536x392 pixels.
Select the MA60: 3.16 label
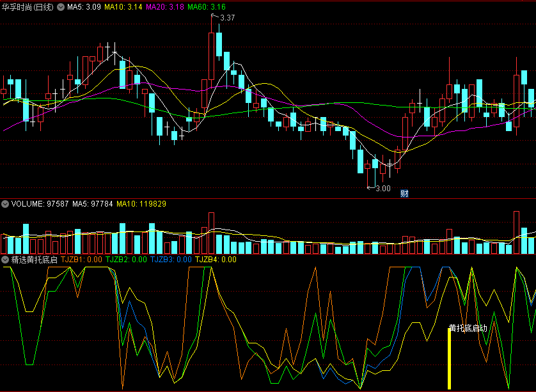[x=207, y=7]
